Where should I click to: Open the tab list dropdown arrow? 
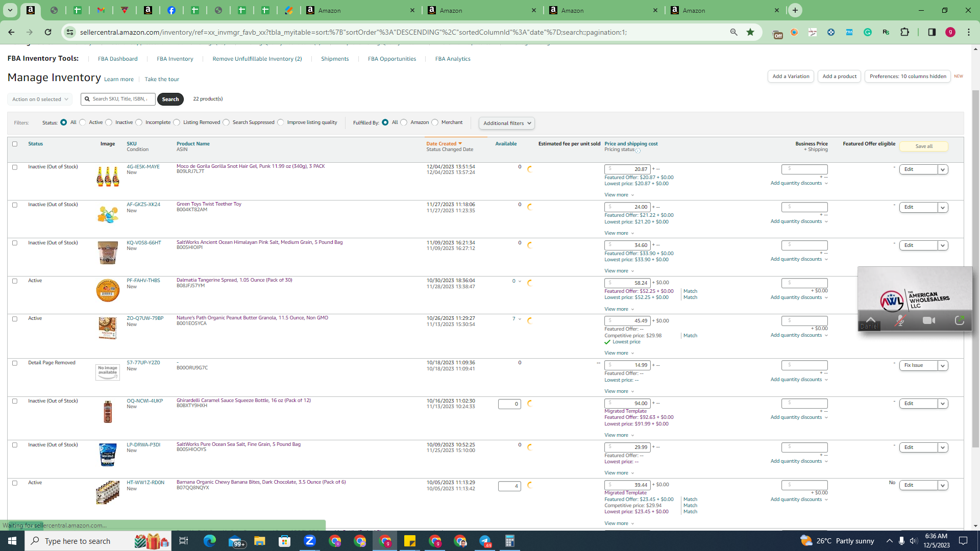pos(10,10)
